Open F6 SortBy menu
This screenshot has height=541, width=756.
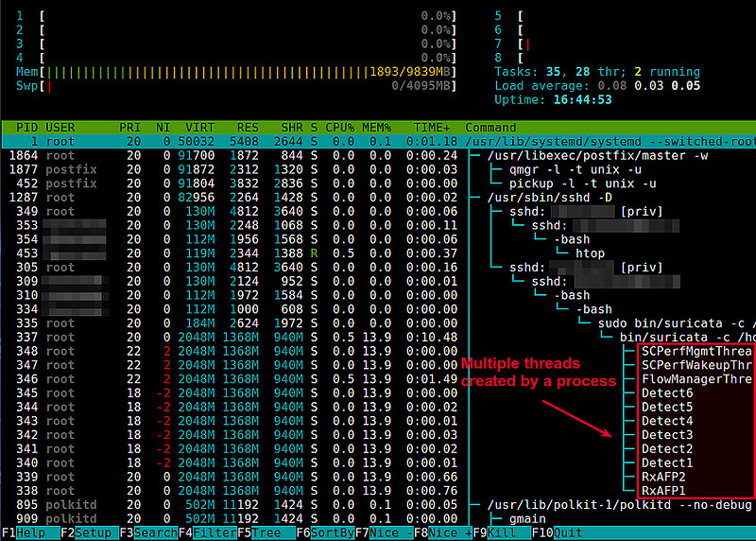point(324,533)
